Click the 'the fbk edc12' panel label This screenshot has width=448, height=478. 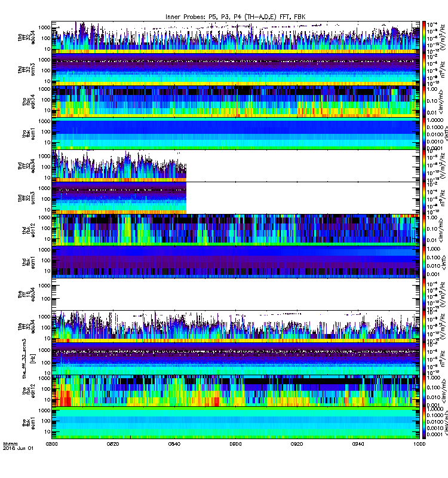tap(29, 391)
